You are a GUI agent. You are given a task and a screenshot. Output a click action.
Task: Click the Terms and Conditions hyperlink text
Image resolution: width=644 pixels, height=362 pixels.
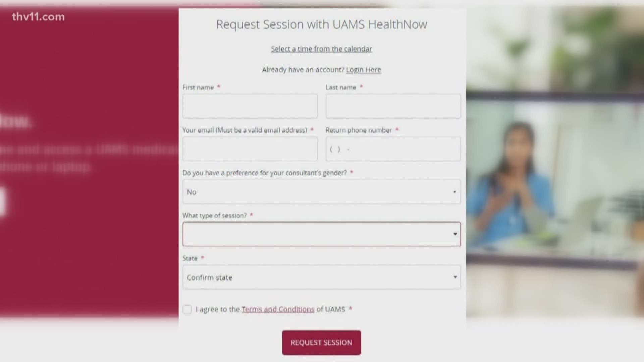click(278, 308)
